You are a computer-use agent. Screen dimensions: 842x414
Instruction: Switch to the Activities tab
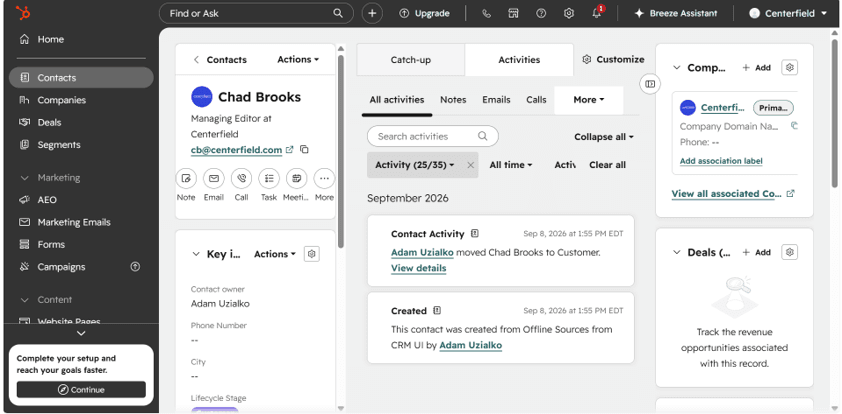pos(519,60)
